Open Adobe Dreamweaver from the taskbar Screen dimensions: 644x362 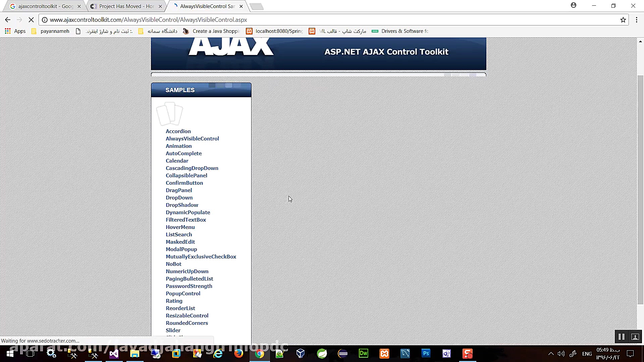click(x=364, y=353)
